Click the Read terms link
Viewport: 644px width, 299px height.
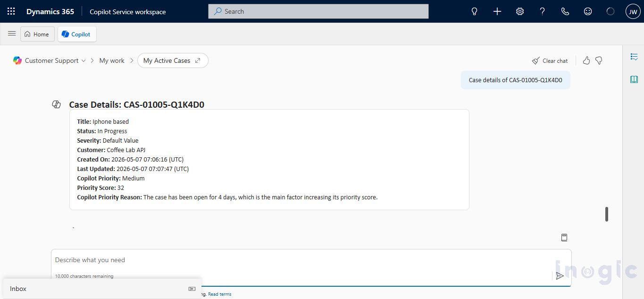(x=219, y=294)
